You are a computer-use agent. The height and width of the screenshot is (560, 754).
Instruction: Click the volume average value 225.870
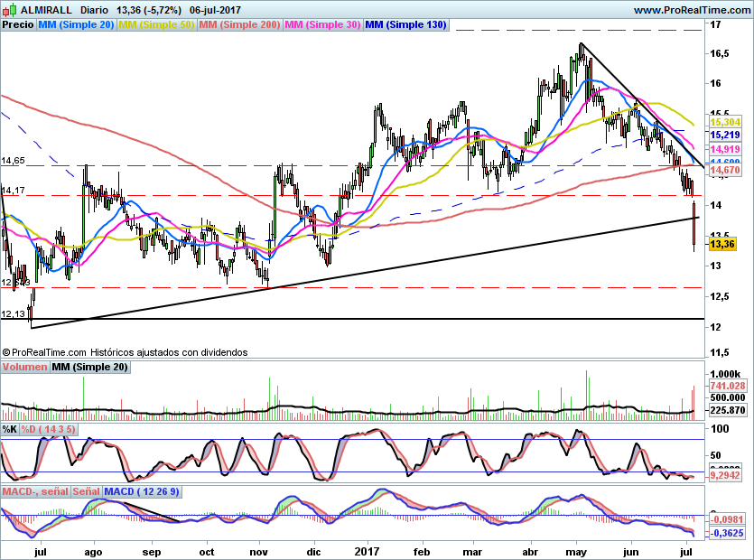[728, 410]
